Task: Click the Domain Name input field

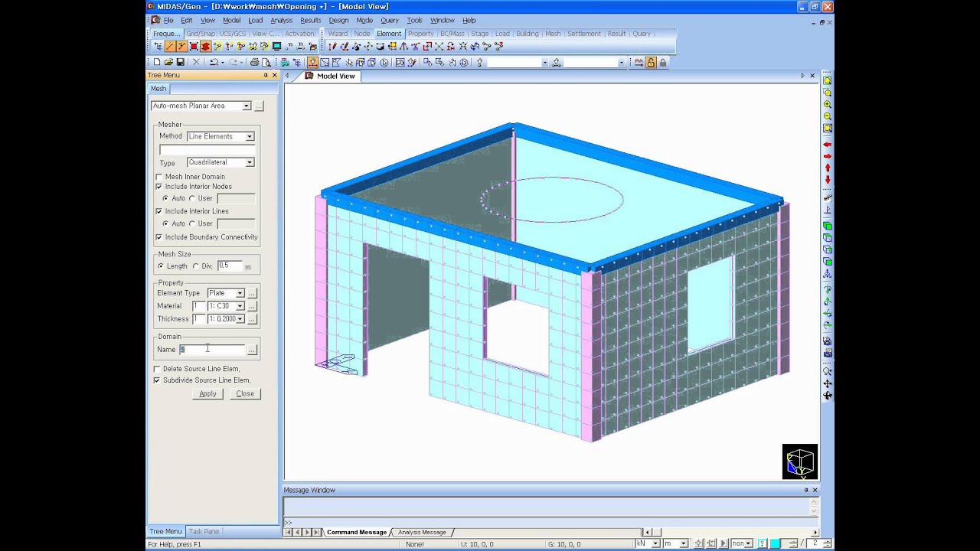Action: coord(212,350)
